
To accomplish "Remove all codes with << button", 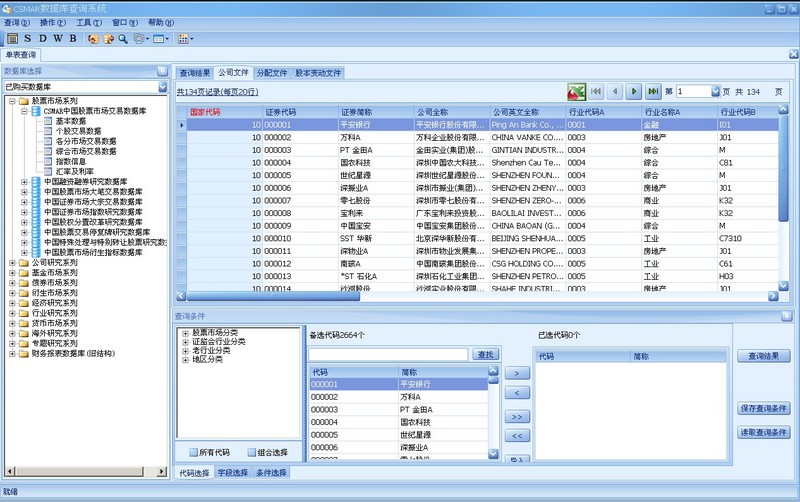I will 517,436.
